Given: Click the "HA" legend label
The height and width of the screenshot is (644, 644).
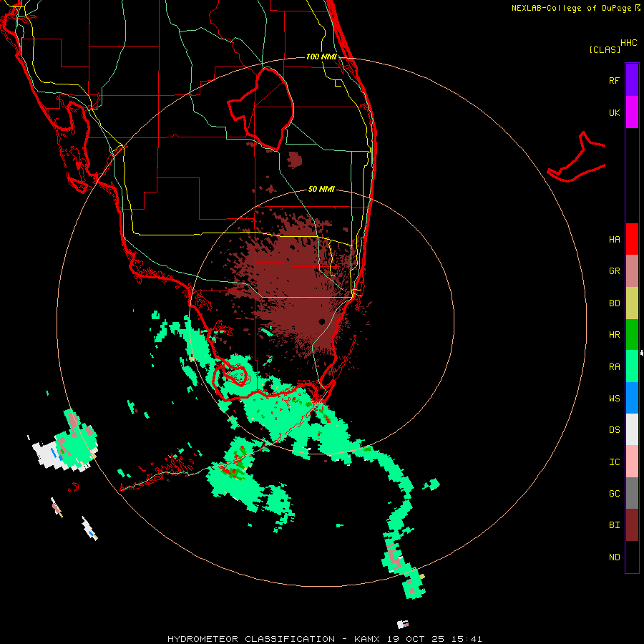Looking at the screenshot, I should [x=614, y=239].
